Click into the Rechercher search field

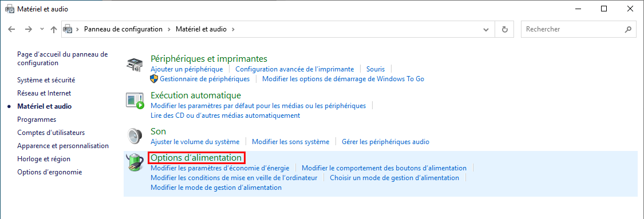(573, 30)
